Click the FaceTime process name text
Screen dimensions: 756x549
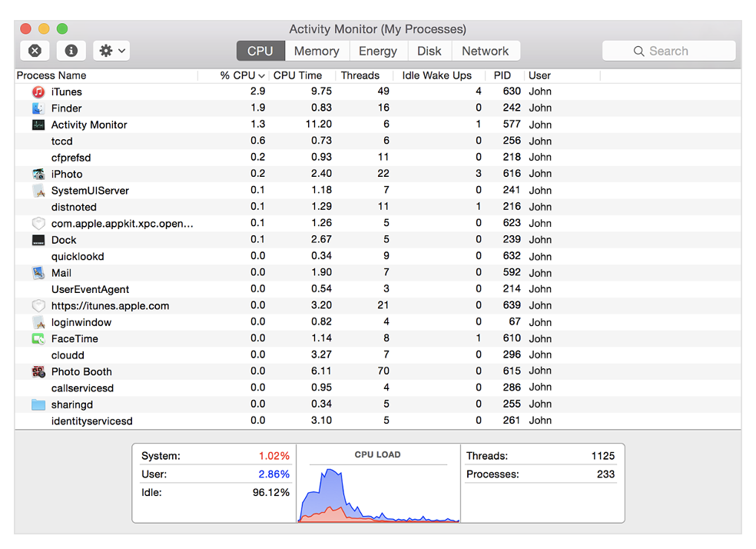75,338
